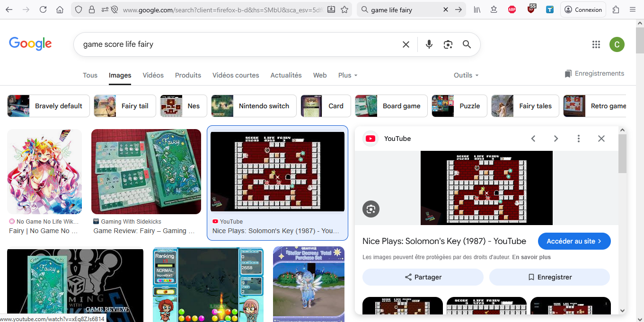Open preview panel three-dot options menu
This screenshot has height=322, width=644.
coord(578,139)
